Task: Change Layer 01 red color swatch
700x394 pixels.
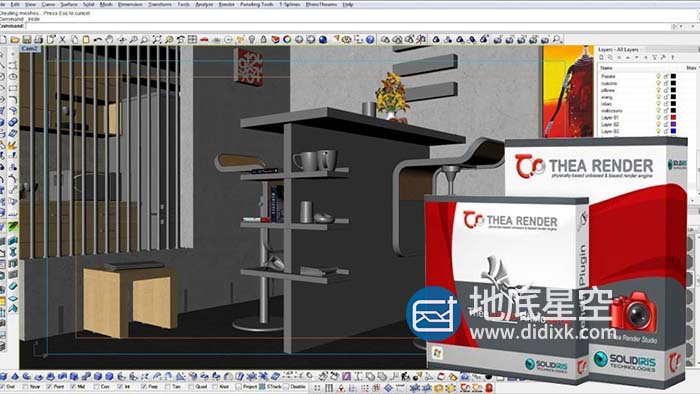Action: pos(673,117)
